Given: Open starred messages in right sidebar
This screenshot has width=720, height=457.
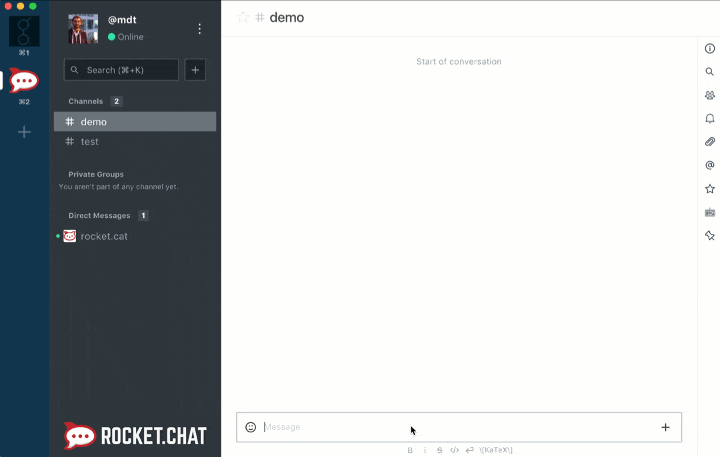Looking at the screenshot, I should pyautogui.click(x=709, y=188).
